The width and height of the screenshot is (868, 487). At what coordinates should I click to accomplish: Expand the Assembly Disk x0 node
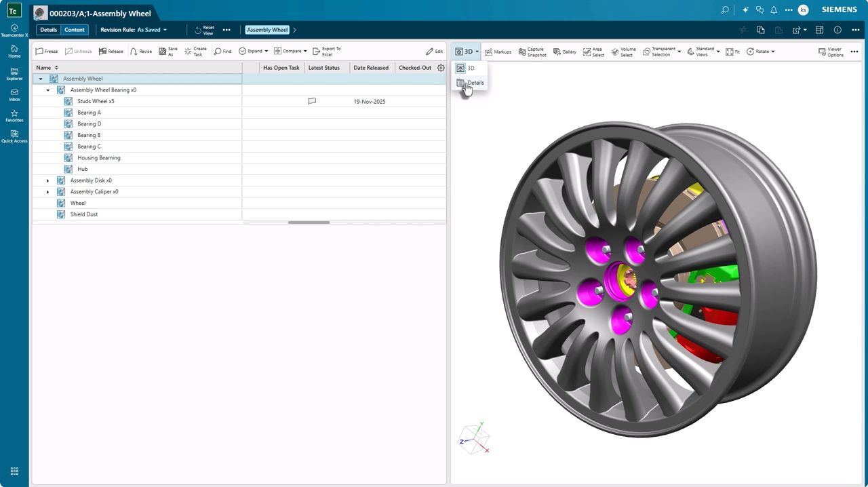[x=47, y=180]
